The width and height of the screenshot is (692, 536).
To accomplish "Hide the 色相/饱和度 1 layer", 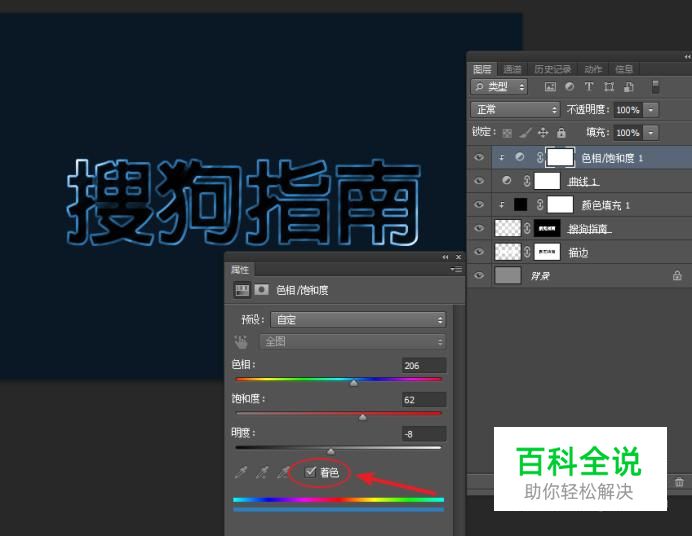I will click(x=479, y=157).
